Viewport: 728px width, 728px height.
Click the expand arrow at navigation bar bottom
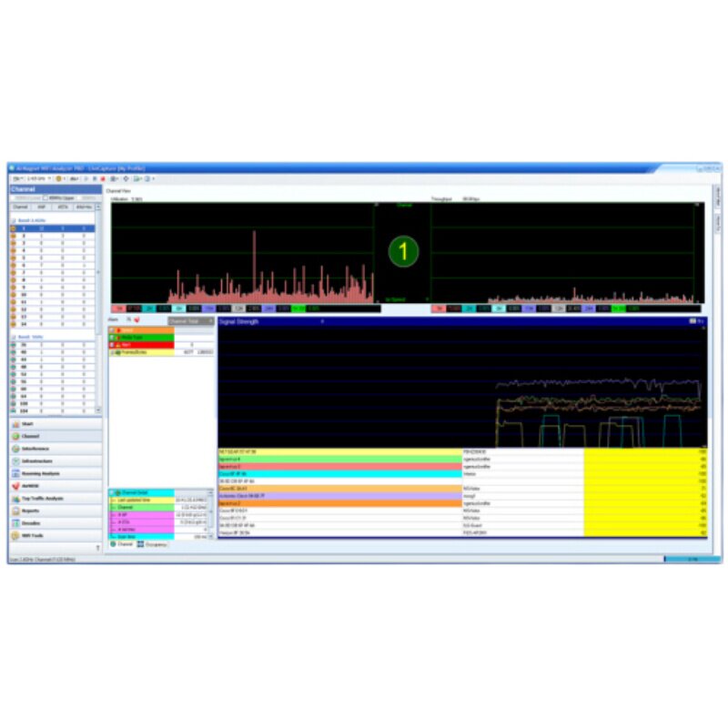click(98, 549)
